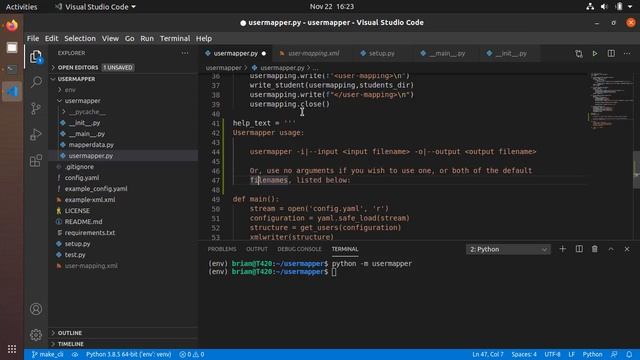Open config.yaml in the explorer
This screenshot has width=640, height=360.
point(123,178)
